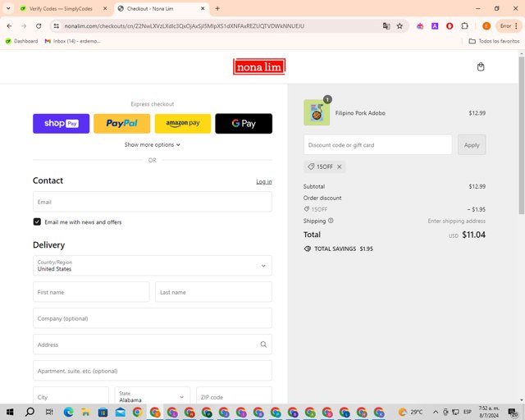Click the City input field
525x420 pixels.
pyautogui.click(x=71, y=395)
